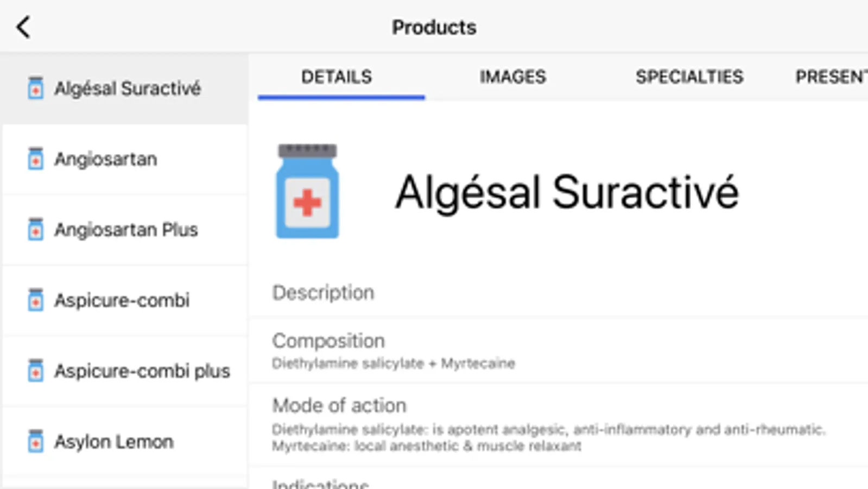Click the Aspicure-combi bottle icon
The height and width of the screenshot is (489, 868).
pyautogui.click(x=36, y=300)
